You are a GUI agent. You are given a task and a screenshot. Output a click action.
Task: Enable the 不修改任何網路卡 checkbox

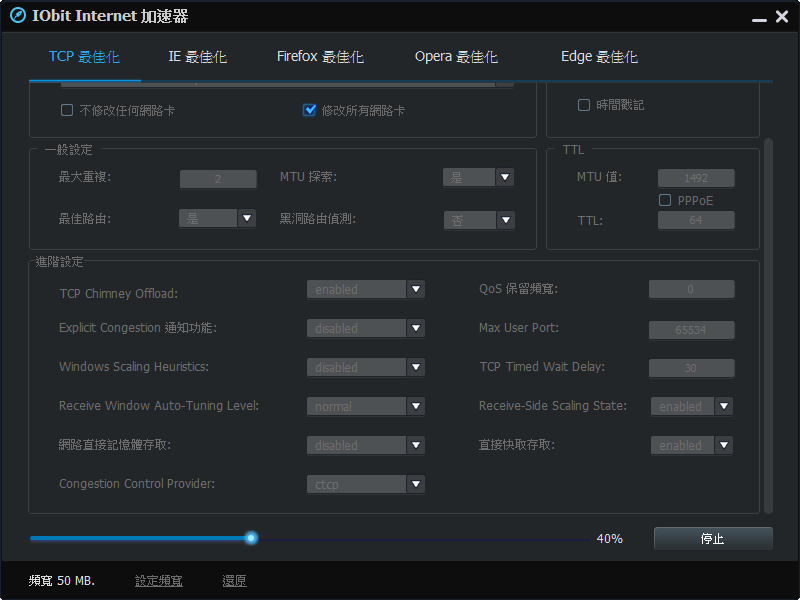coord(67,110)
